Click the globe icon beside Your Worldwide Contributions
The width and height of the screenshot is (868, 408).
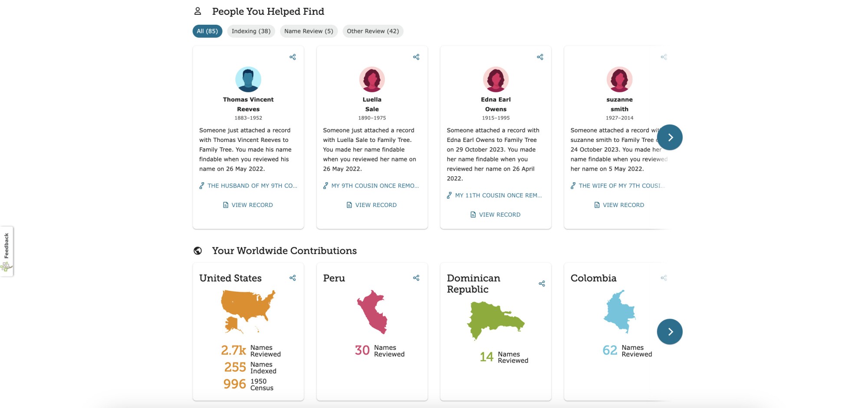tap(198, 250)
